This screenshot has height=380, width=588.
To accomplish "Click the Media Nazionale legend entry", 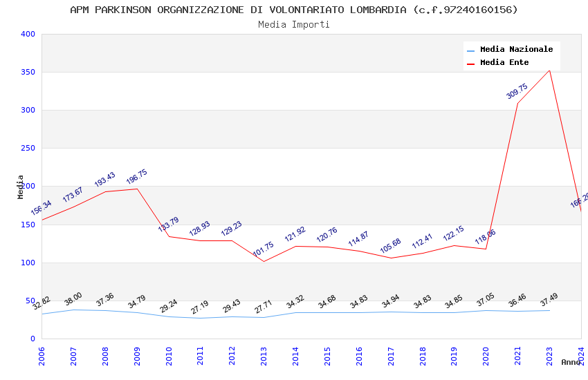I will [x=510, y=50].
